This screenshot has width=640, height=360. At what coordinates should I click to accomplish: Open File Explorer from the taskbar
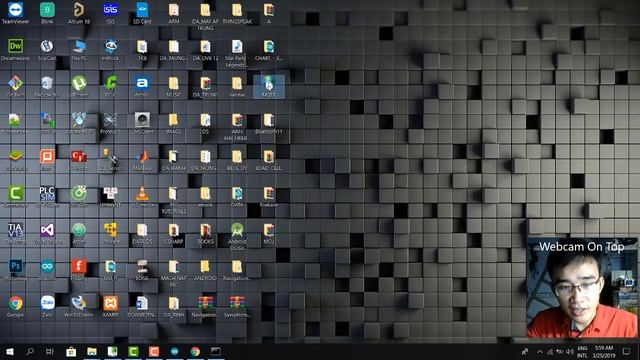click(x=92, y=351)
